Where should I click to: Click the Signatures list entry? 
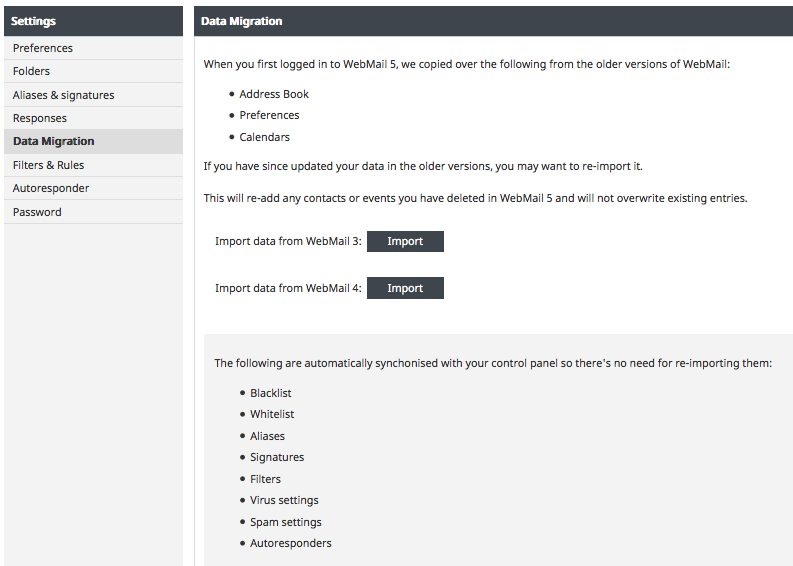coord(277,457)
